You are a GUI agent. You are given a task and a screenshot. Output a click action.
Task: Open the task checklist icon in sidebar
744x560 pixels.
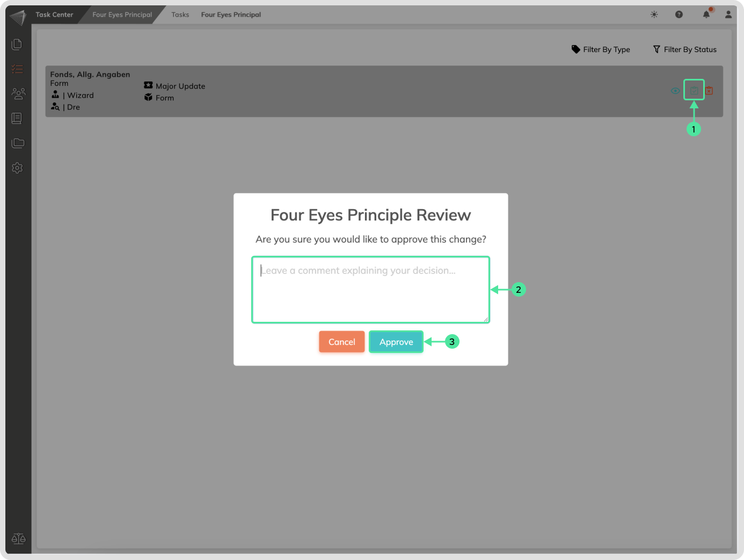pos(17,69)
